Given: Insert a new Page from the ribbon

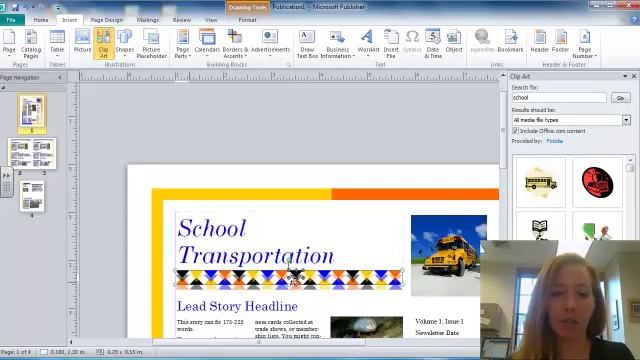Looking at the screenshot, I should [9, 43].
